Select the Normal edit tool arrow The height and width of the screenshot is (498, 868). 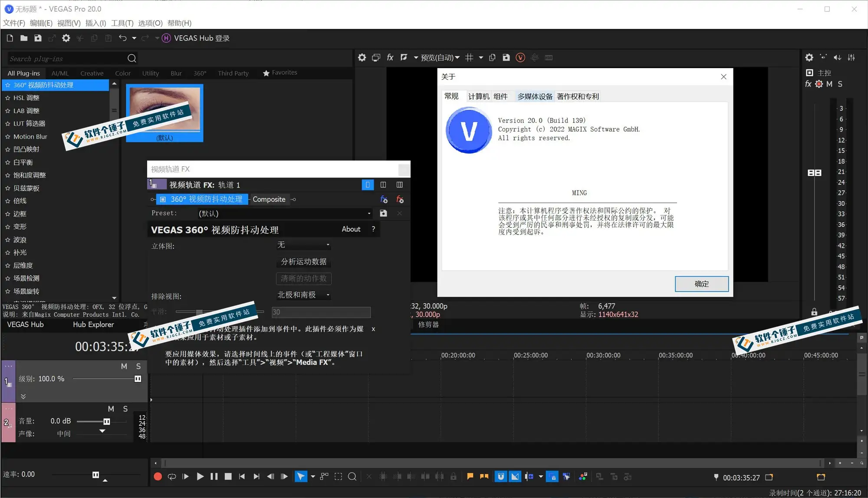pyautogui.click(x=300, y=476)
